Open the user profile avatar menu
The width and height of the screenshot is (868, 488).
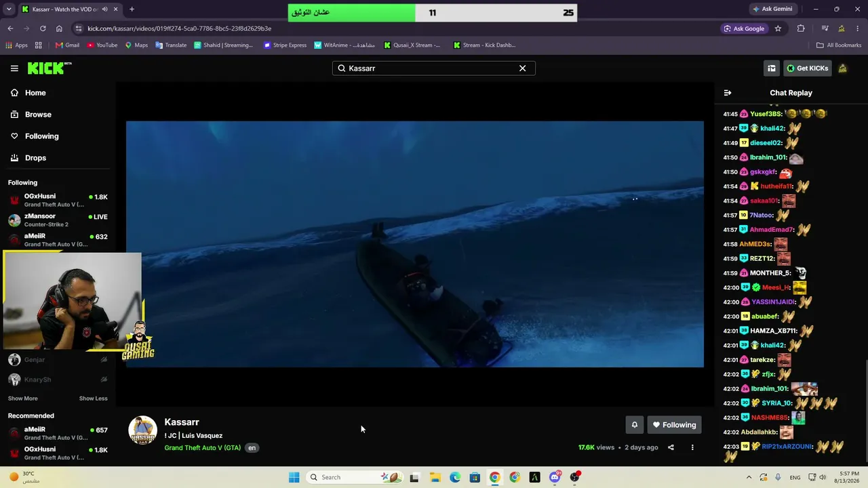[842, 68]
